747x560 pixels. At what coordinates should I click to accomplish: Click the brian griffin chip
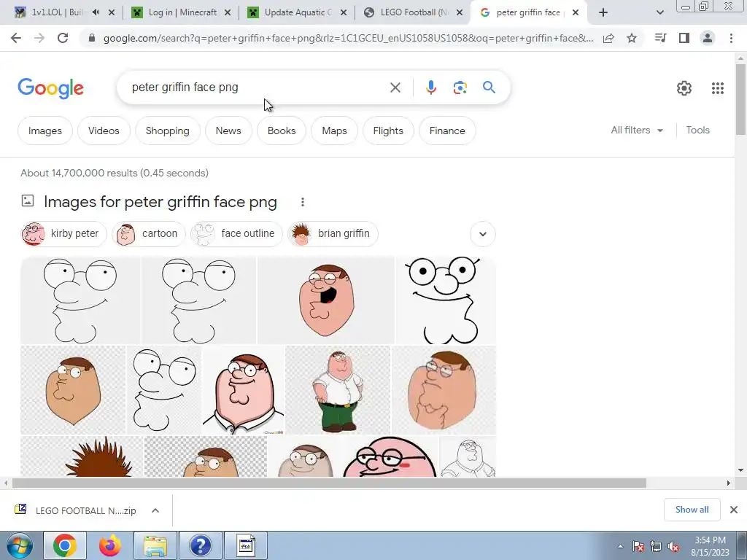333,234
